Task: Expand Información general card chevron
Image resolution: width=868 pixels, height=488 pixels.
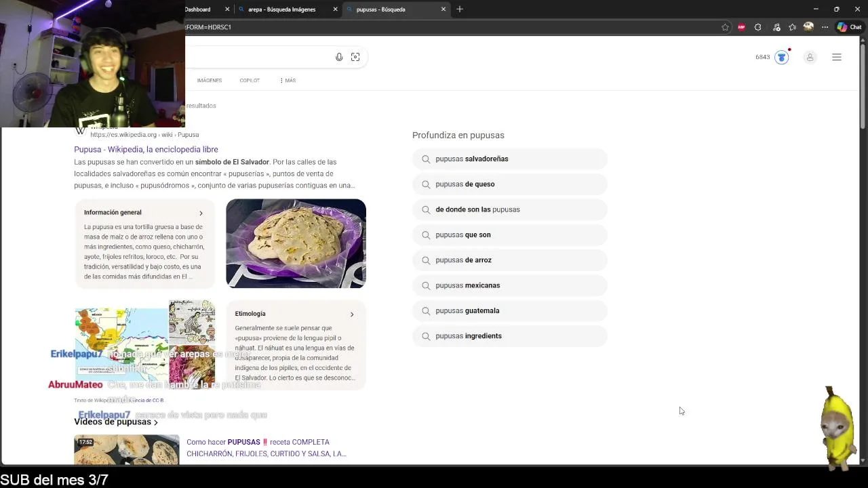Action: 201,213
